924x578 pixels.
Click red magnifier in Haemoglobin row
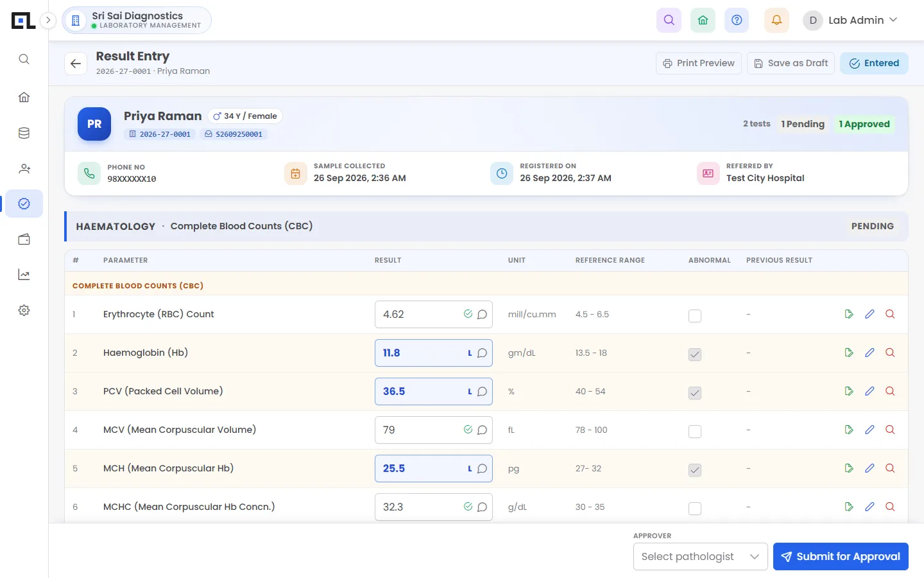890,353
